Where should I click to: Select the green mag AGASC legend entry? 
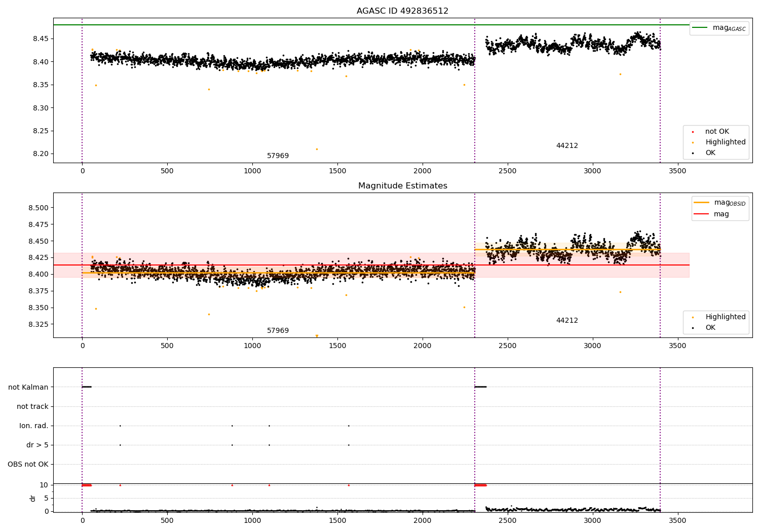[719, 28]
